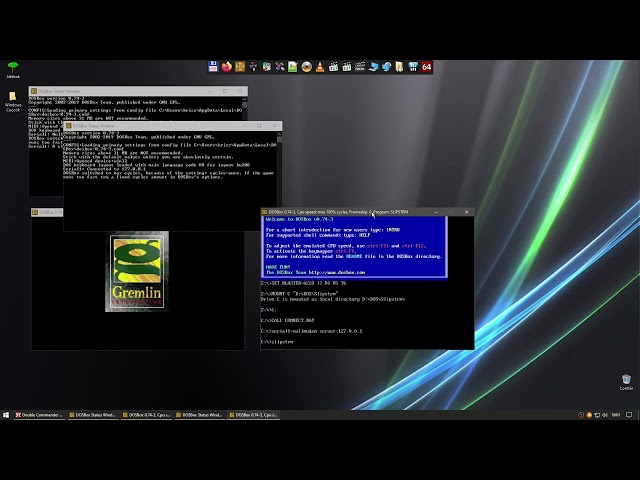Launch VLC via the orange cone icon
This screenshot has width=640, height=480.
coord(320,67)
